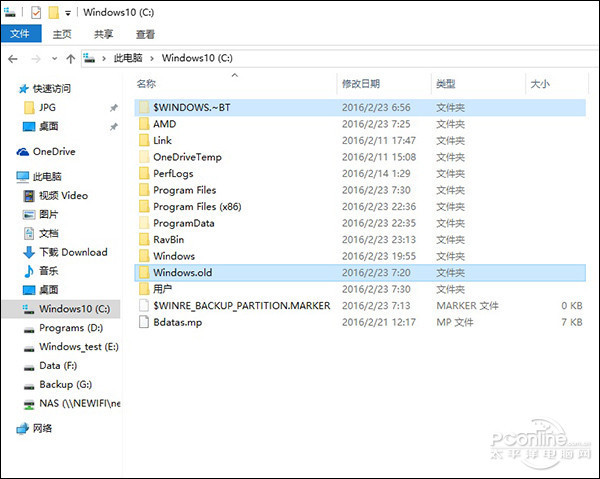Go back using the Back arrow

(13, 60)
